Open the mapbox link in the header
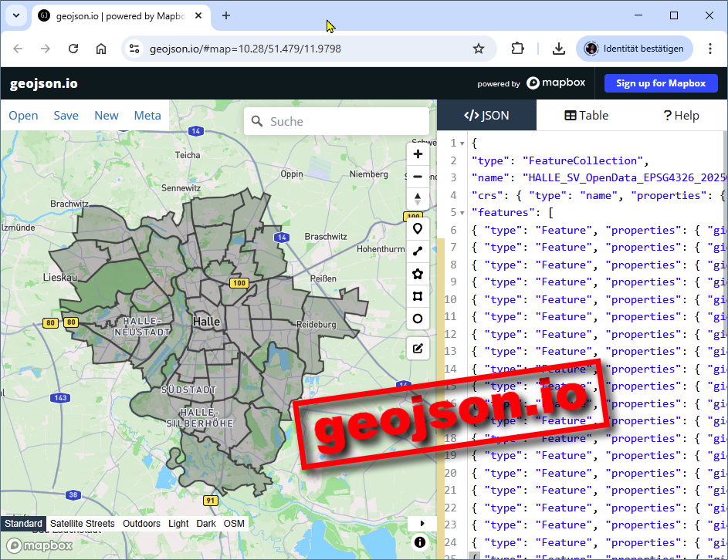This screenshot has width=728, height=560. pyautogui.click(x=556, y=83)
